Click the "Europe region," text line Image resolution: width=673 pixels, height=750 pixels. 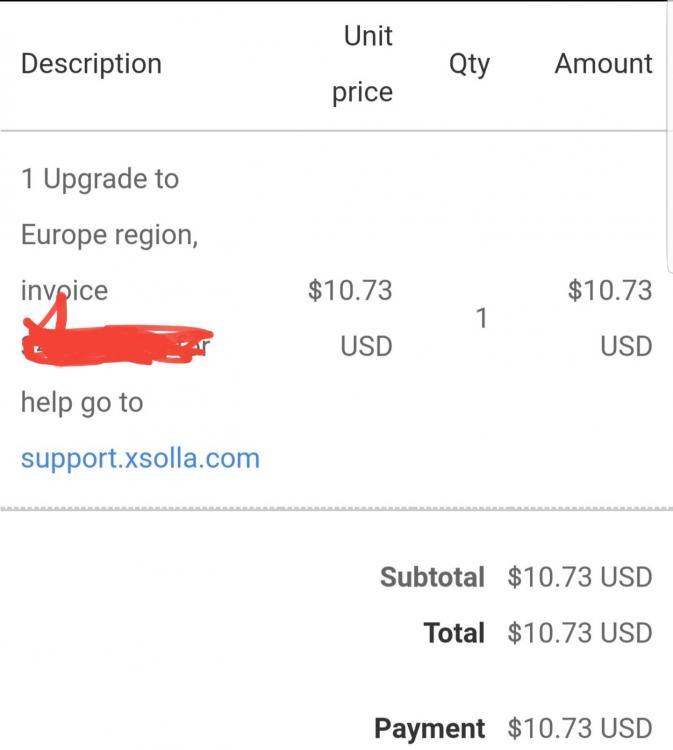(x=110, y=235)
